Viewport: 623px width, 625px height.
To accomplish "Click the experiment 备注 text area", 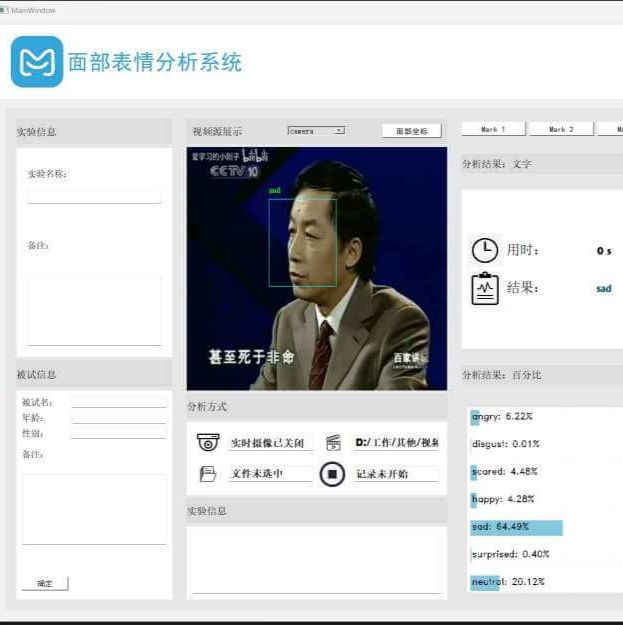I will 94,309.
